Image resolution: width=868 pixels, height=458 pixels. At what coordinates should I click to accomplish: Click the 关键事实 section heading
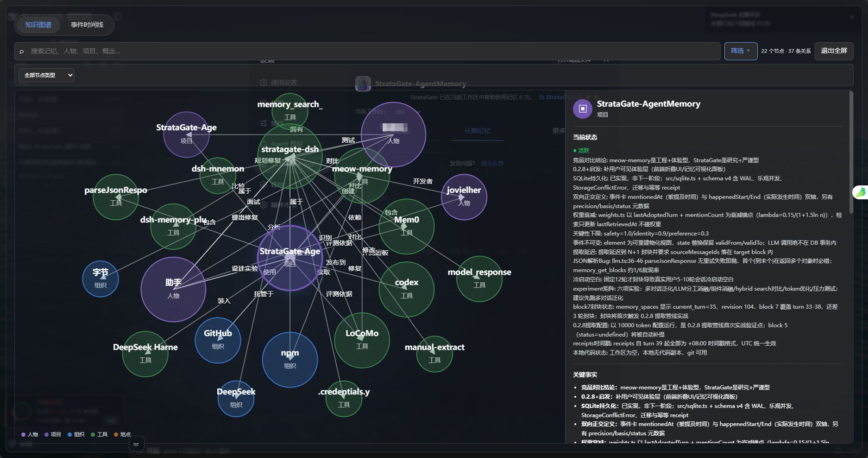(585, 375)
